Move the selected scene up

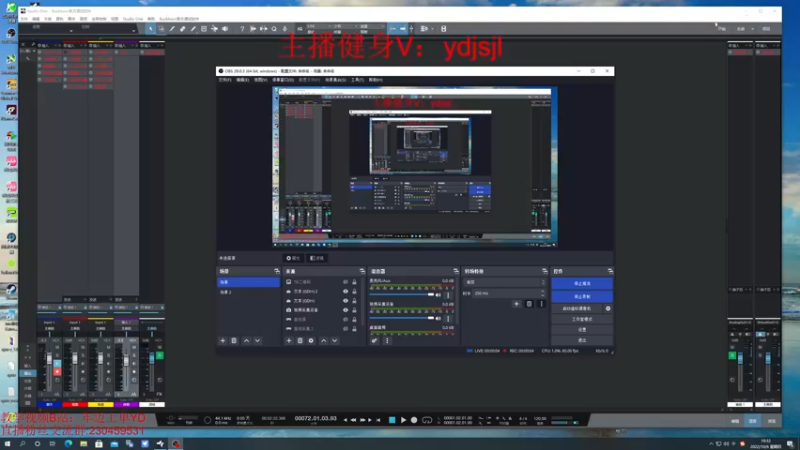(246, 340)
